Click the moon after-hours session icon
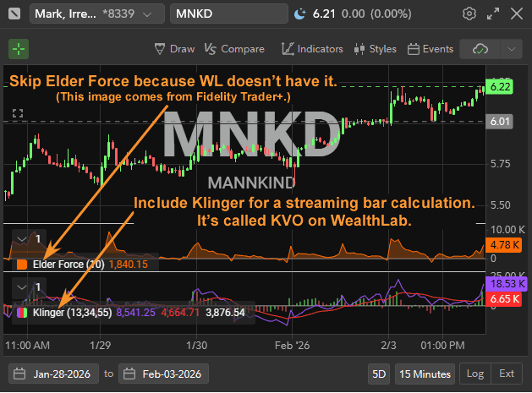This screenshot has width=532, height=393. coord(300,14)
